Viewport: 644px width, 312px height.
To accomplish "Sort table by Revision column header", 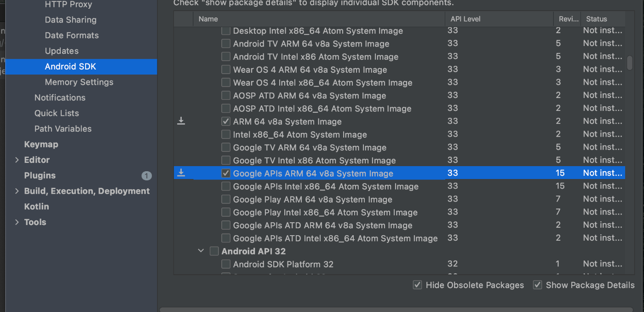I will point(567,19).
